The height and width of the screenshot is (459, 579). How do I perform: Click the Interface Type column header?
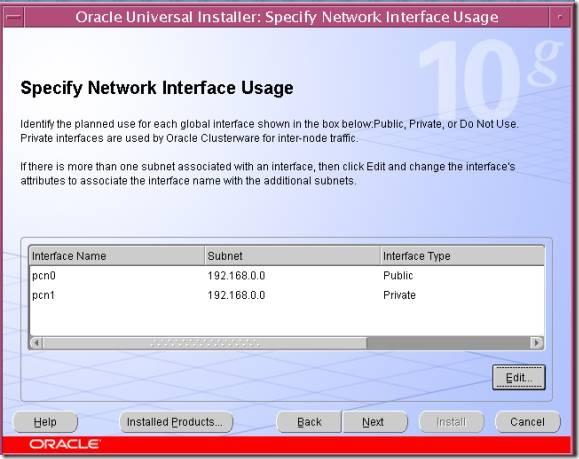click(x=462, y=256)
